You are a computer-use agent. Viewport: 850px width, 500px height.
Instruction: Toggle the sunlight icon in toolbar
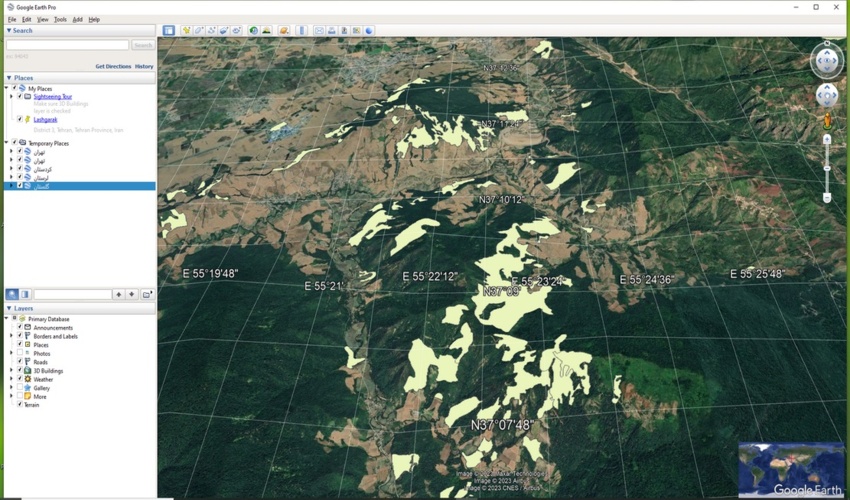tap(266, 31)
